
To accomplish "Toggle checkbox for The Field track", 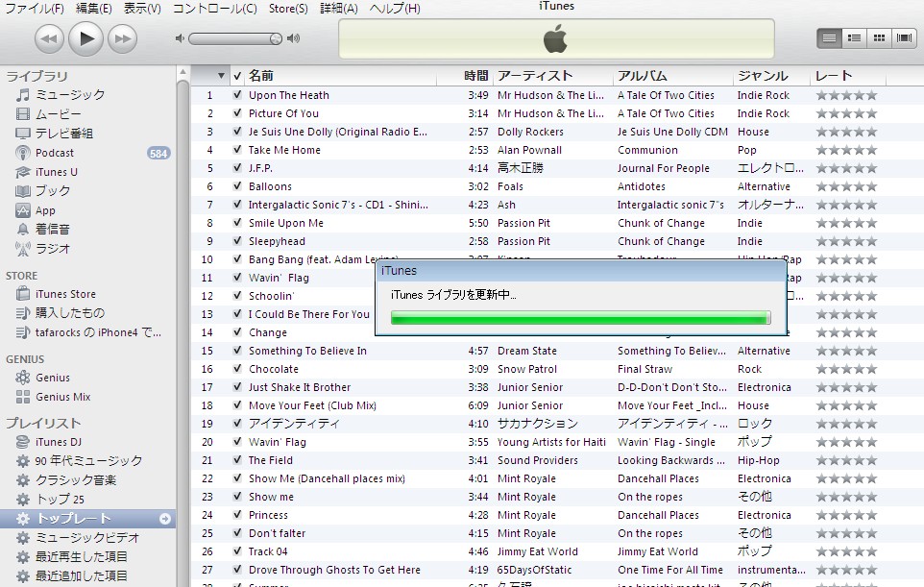I will tap(237, 460).
